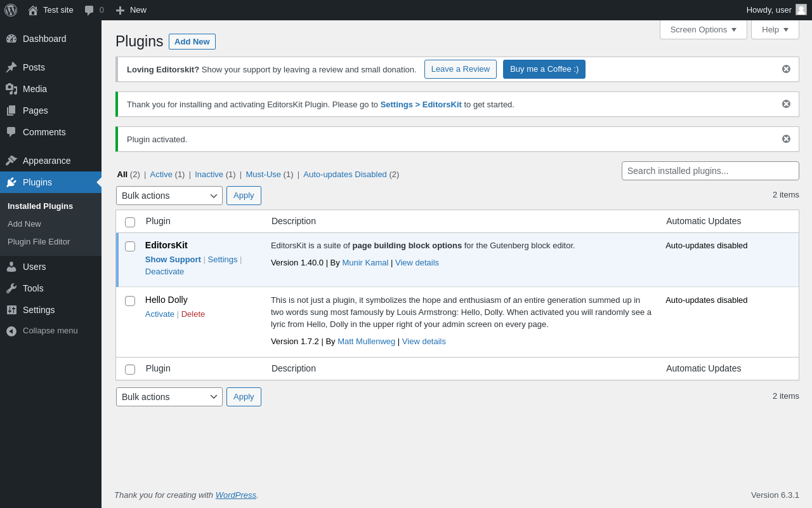Focus the Search installed plugins field
The image size is (812, 508).
click(x=710, y=171)
